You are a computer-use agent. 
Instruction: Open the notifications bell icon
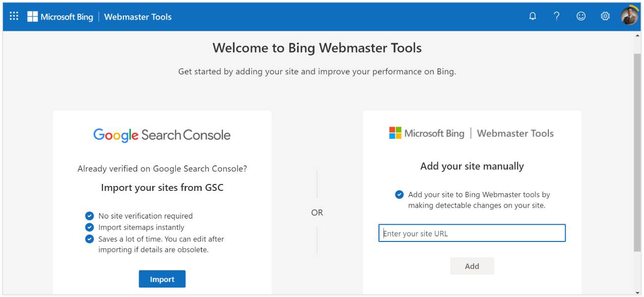pos(533,16)
